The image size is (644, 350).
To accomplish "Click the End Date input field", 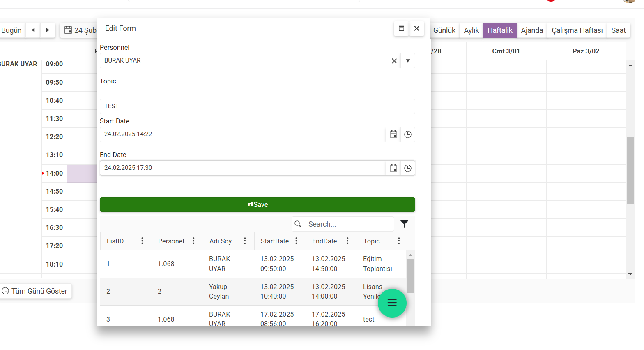I will (243, 168).
